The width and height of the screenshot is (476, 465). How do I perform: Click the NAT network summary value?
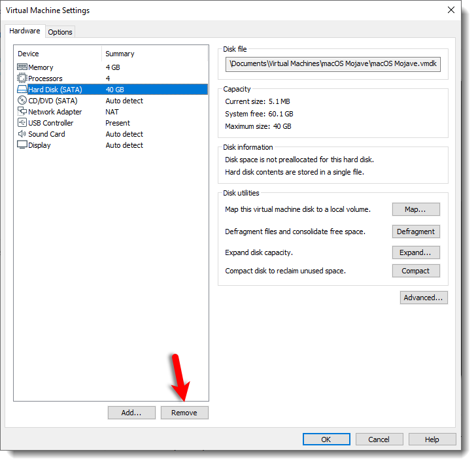(112, 112)
